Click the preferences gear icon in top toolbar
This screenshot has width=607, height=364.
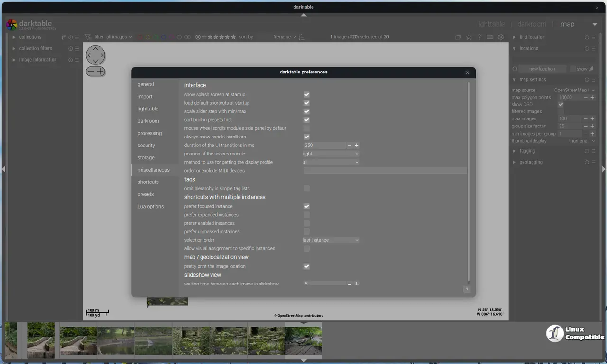(x=500, y=37)
